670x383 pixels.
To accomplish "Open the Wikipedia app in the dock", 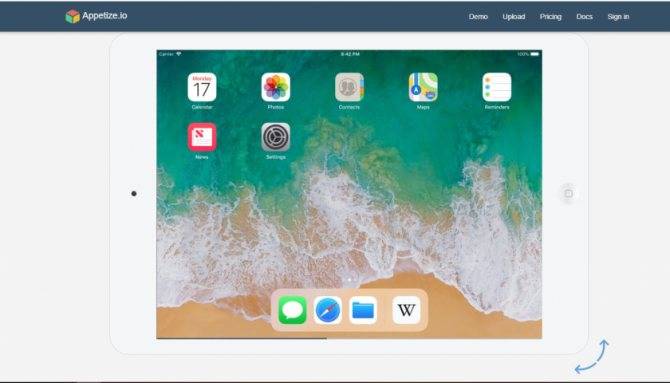I will click(406, 310).
